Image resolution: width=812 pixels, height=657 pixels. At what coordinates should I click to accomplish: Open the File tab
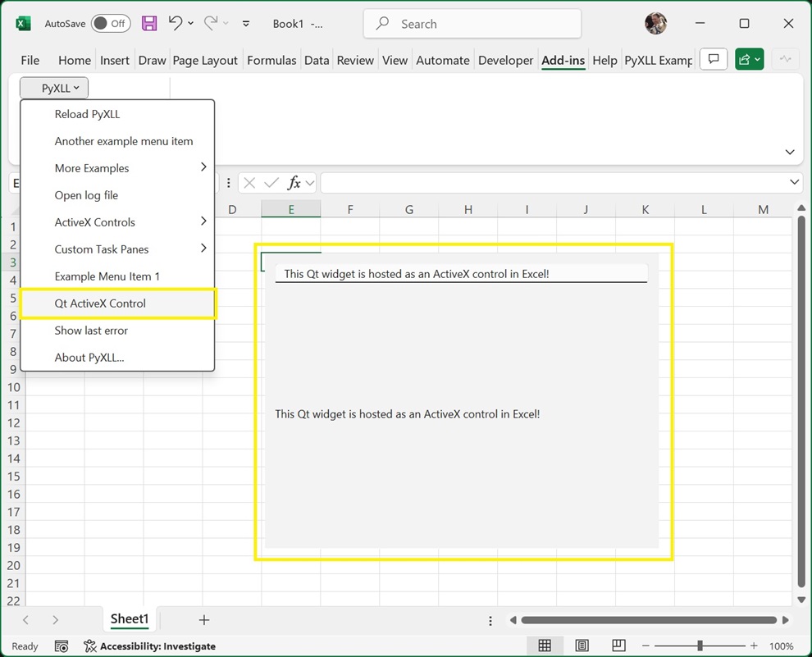tap(30, 61)
